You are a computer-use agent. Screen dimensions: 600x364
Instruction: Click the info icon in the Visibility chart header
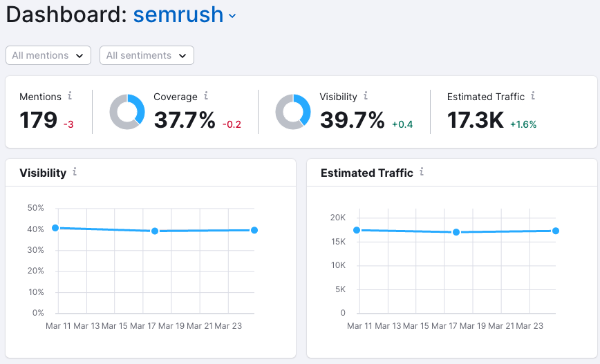coord(75,172)
